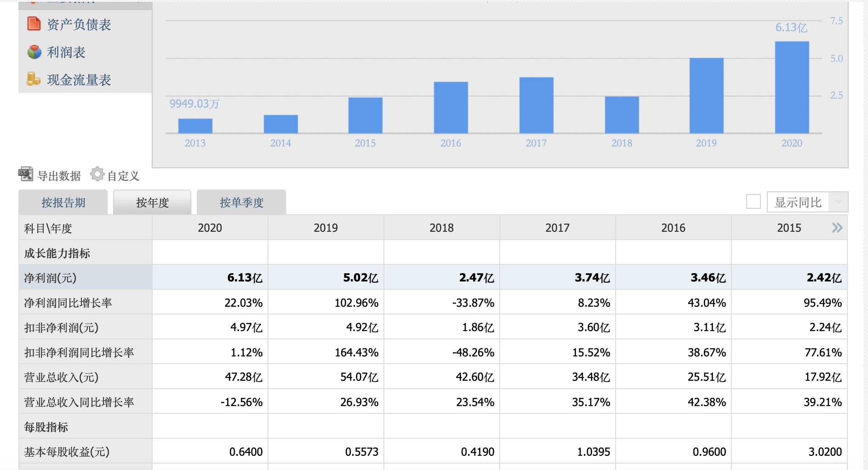Click the 利润表 pie chart icon
Screen dimensions: 868x470
point(34,52)
